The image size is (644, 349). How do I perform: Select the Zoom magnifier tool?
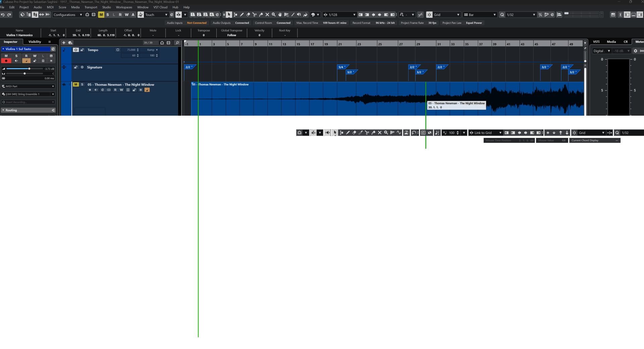[x=274, y=15]
